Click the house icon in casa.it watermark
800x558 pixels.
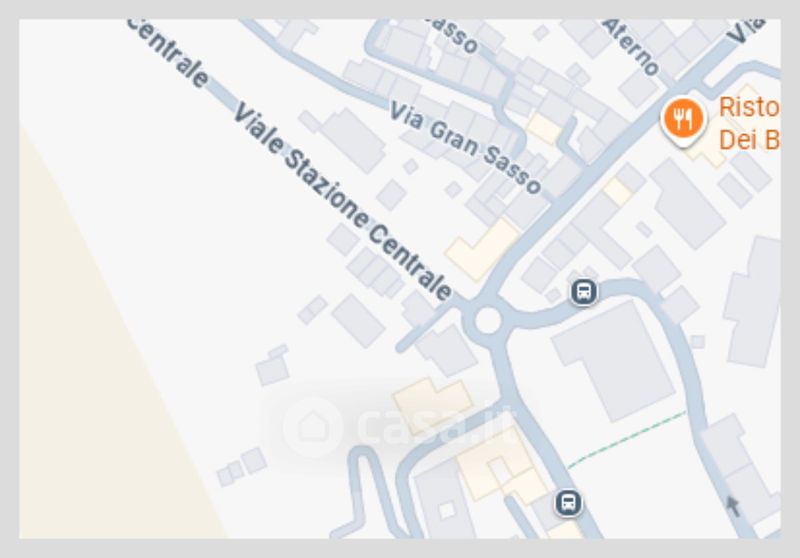(x=312, y=426)
